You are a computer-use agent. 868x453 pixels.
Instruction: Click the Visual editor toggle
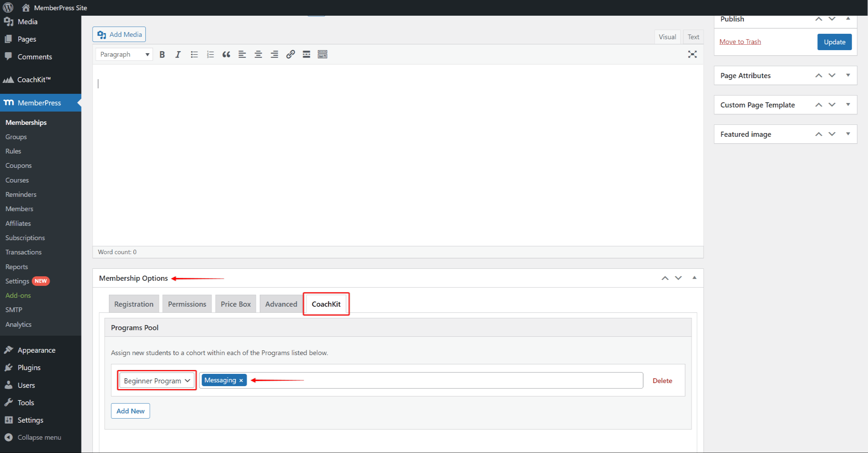coord(668,36)
